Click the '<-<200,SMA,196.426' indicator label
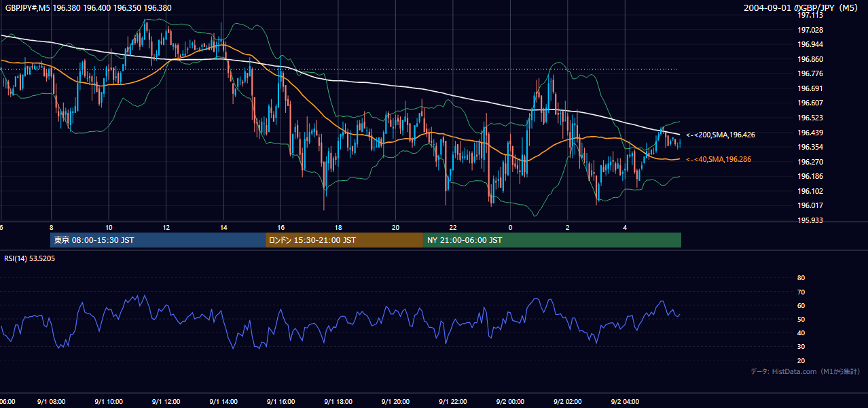Screen dimensions: 868x408 click(x=720, y=135)
